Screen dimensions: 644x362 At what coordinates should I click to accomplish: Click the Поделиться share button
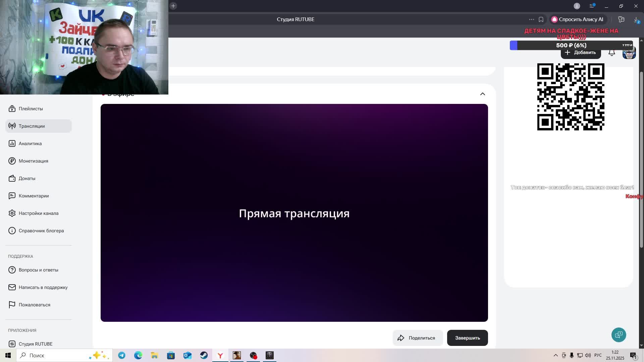[x=418, y=338]
